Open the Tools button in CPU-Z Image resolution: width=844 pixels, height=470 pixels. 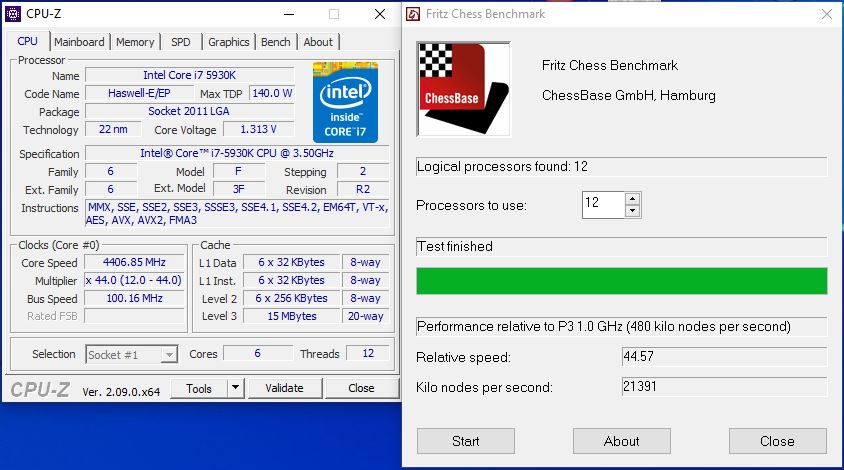pyautogui.click(x=199, y=389)
